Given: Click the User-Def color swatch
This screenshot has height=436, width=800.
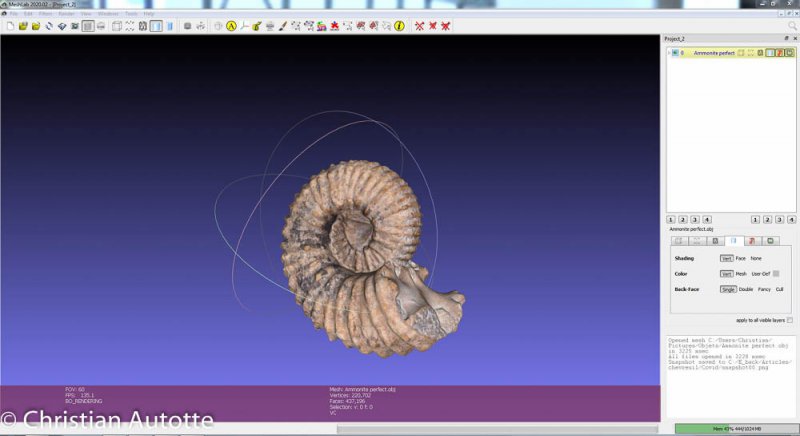Looking at the screenshot, I should pos(776,273).
